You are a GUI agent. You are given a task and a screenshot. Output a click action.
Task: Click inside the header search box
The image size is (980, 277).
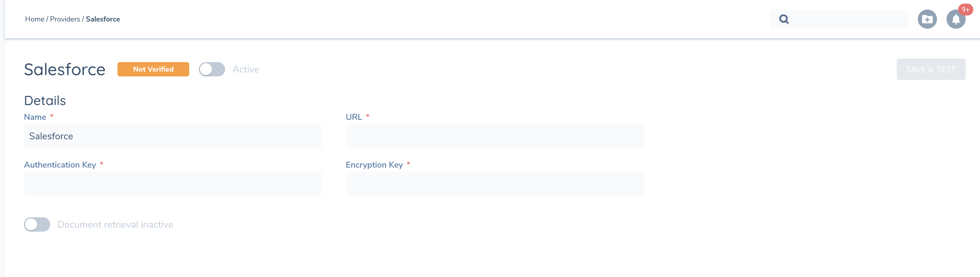pyautogui.click(x=839, y=19)
